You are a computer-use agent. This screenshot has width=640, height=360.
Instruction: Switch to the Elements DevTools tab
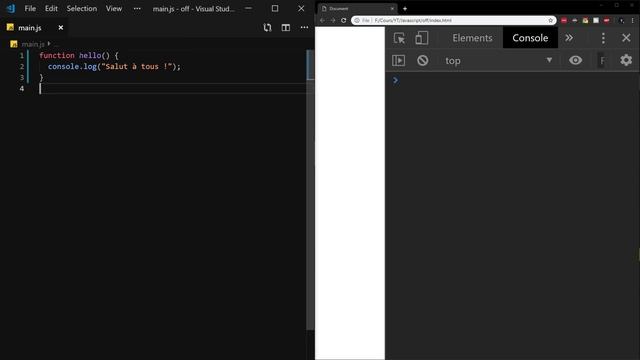coord(472,38)
